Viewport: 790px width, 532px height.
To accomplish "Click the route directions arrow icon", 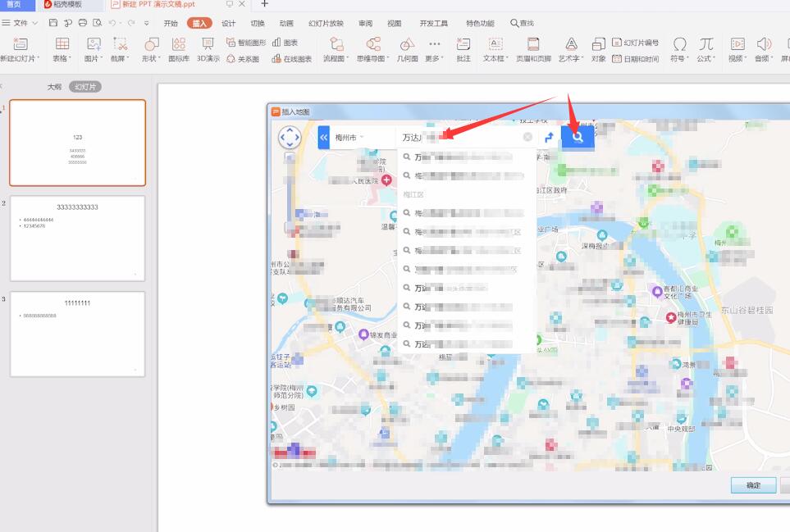I will coord(549,137).
